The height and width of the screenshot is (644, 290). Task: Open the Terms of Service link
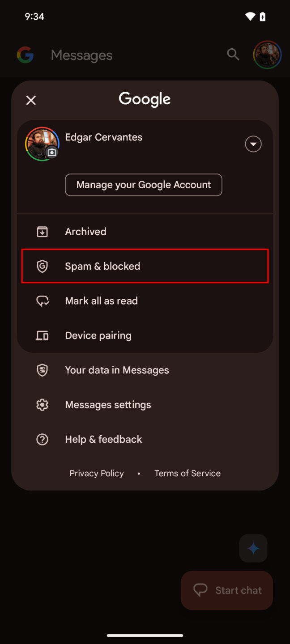[x=188, y=473]
